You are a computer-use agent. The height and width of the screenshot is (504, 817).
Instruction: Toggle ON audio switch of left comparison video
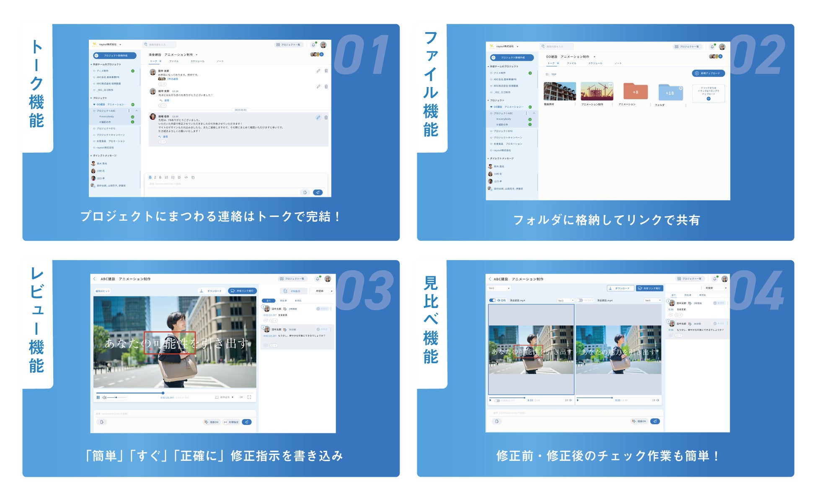coord(493,300)
